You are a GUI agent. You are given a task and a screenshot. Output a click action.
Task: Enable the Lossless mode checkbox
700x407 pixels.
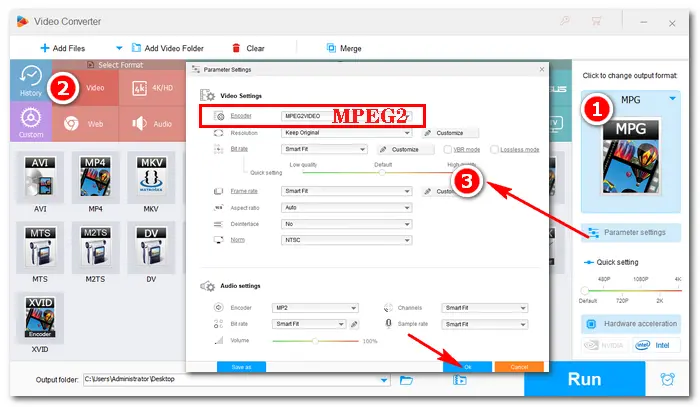point(494,150)
